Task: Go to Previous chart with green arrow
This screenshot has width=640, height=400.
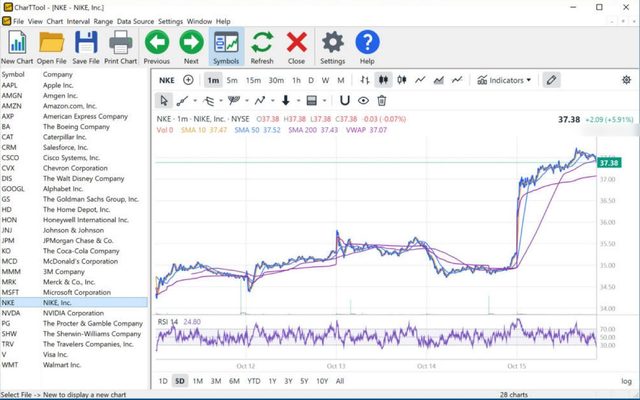Action: point(157,47)
